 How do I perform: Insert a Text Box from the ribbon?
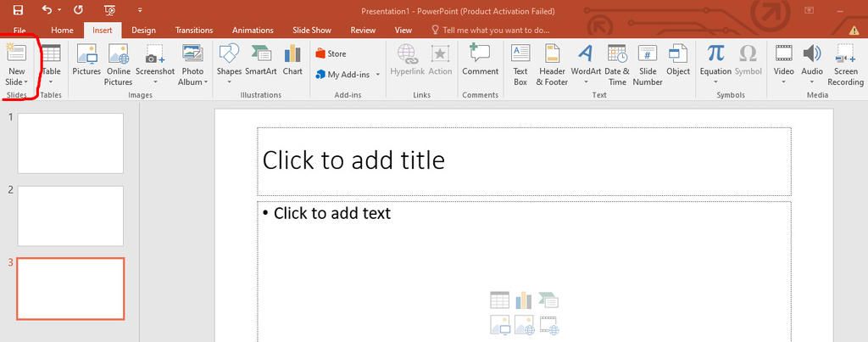[520, 64]
